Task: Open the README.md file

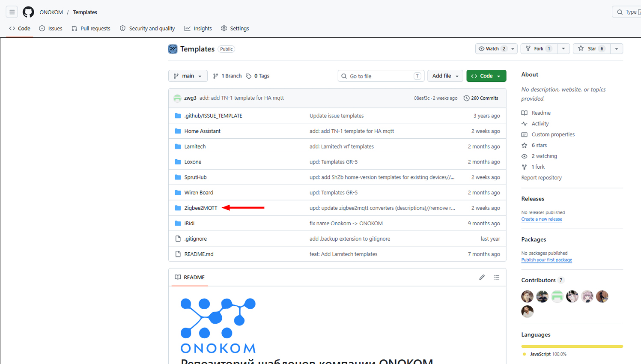Action: [199, 254]
